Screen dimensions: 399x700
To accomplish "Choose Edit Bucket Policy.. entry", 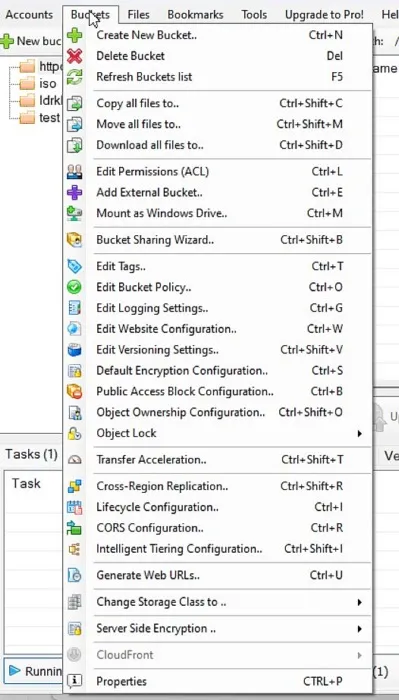I will pos(218,287).
